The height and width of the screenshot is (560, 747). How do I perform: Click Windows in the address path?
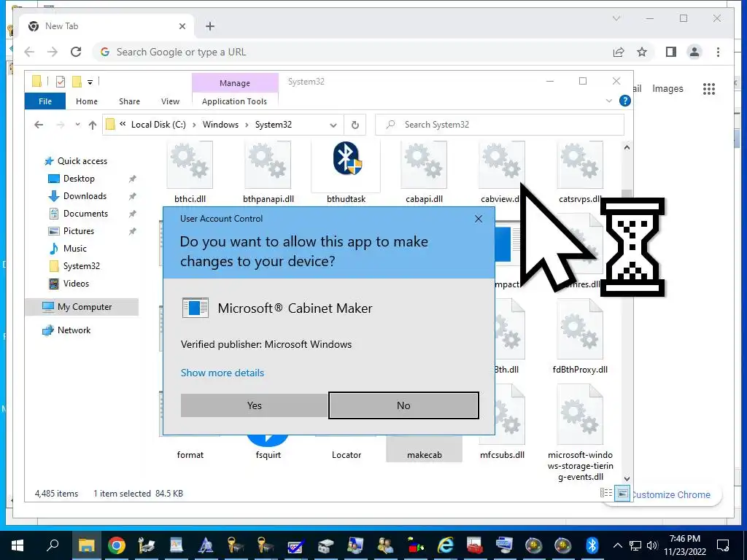point(220,125)
